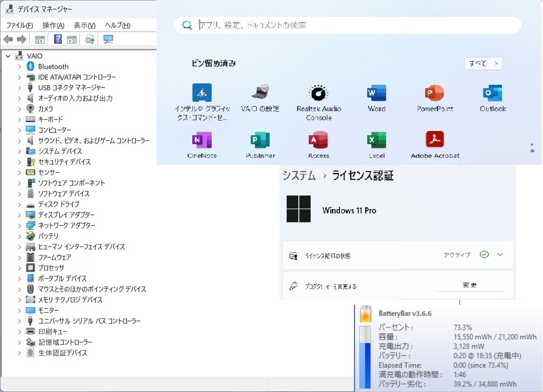Open the 表示(V) menu
Image resolution: width=543 pixels, height=392 pixels.
[x=84, y=25]
